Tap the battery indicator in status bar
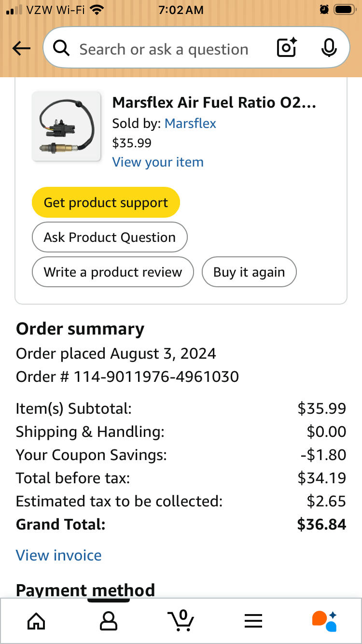Screen dimensions: 362x644 click(345, 10)
